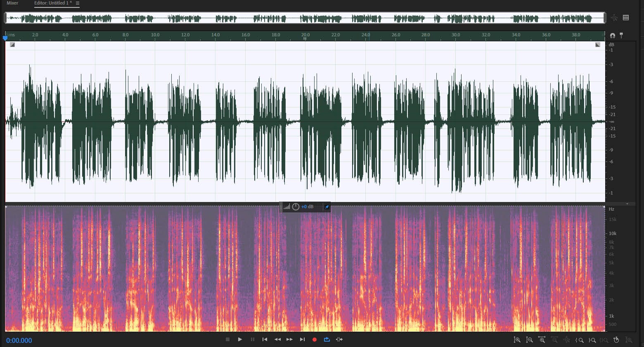
Task: Toggle skip selection in the transport controls
Action: point(339,339)
